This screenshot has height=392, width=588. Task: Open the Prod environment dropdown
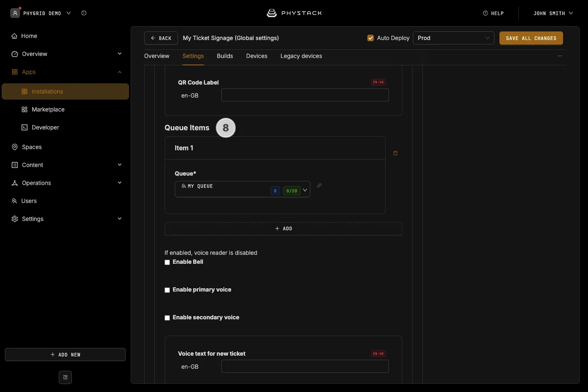pyautogui.click(x=454, y=38)
